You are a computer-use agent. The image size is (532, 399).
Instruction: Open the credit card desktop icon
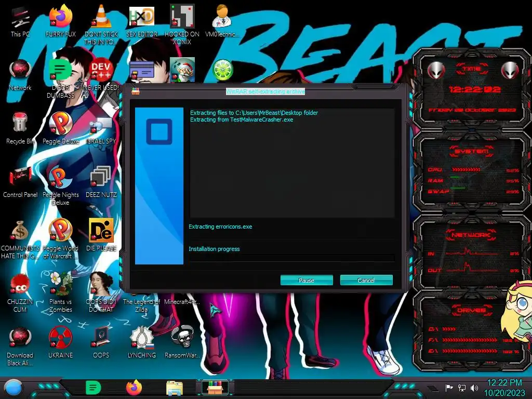pyautogui.click(x=142, y=71)
